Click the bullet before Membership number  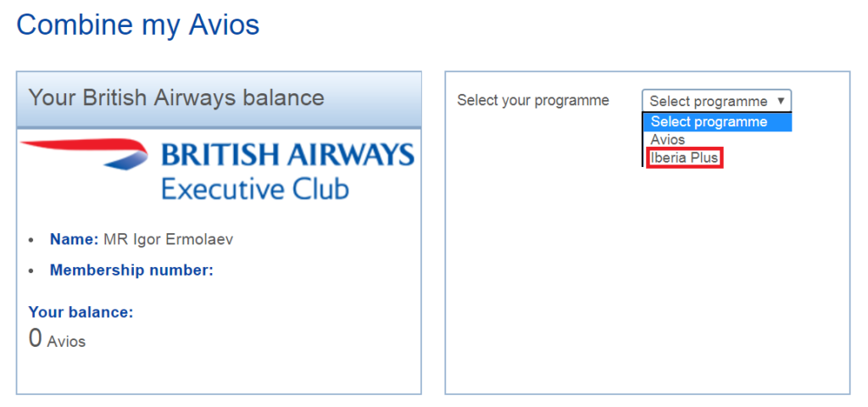click(x=32, y=271)
